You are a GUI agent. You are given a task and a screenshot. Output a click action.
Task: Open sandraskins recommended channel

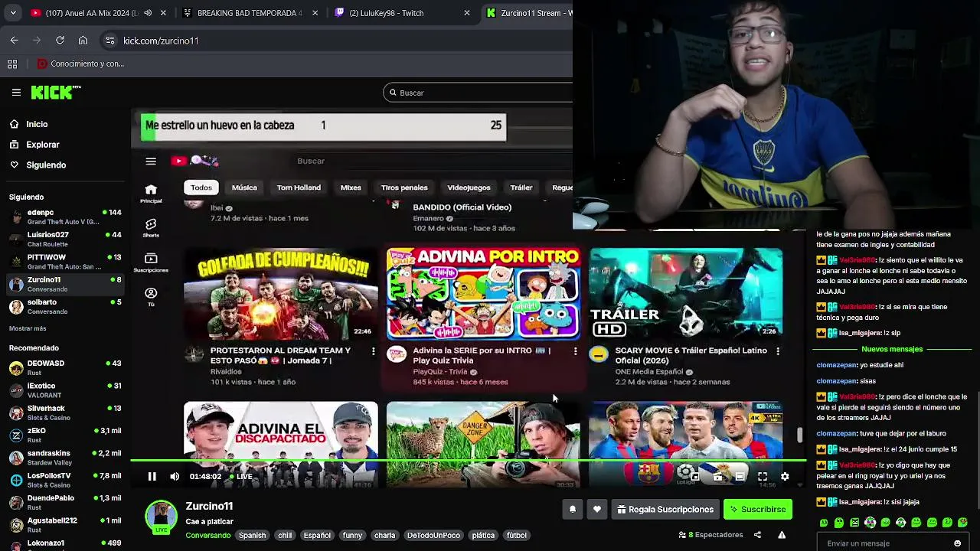[x=65, y=458]
